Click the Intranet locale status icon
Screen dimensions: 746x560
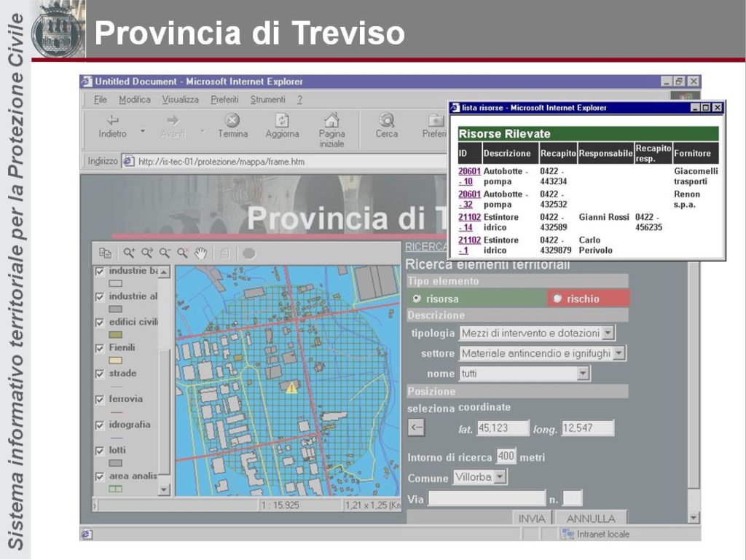click(x=567, y=534)
